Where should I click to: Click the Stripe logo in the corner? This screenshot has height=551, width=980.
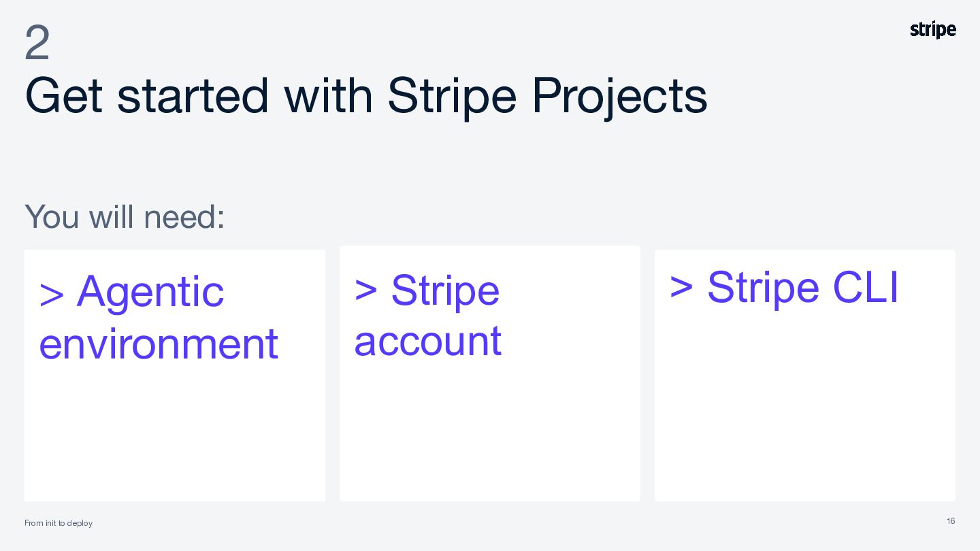coord(933,30)
